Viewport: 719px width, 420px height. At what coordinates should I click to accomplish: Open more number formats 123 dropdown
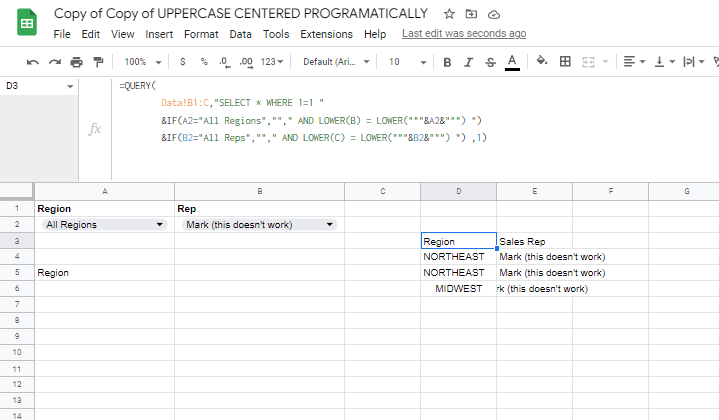pyautogui.click(x=272, y=62)
